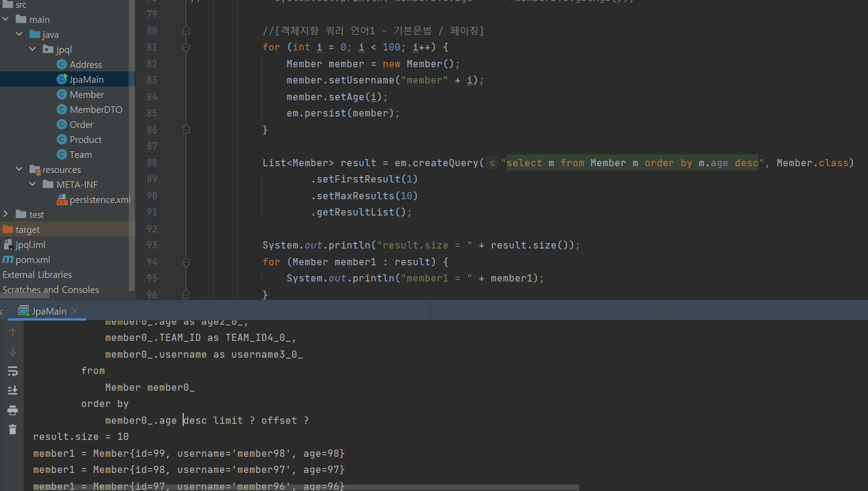Open the Member class file
This screenshot has width=868, height=491.
[x=86, y=94]
